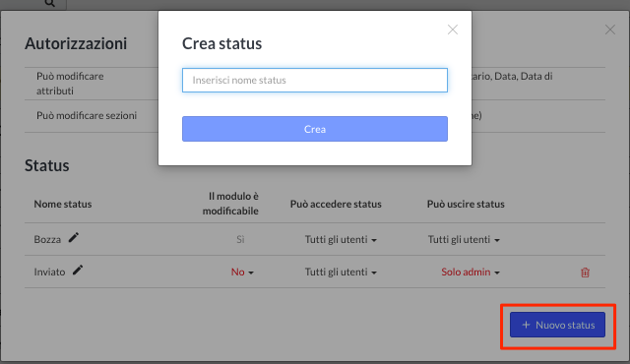Focus the Inserisci nome status field
The width and height of the screenshot is (630, 364).
pyautogui.click(x=315, y=81)
